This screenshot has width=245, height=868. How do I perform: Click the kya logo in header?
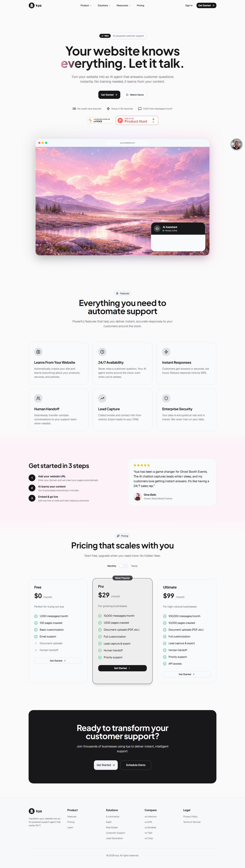pyautogui.click(x=35, y=5)
